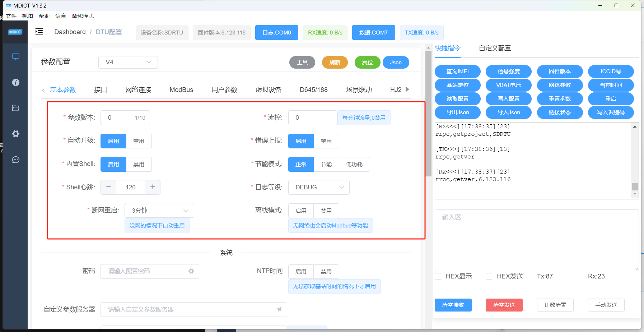Open the sidebar collapse (hamburger) icon
This screenshot has width=644, height=332.
coord(39,32)
